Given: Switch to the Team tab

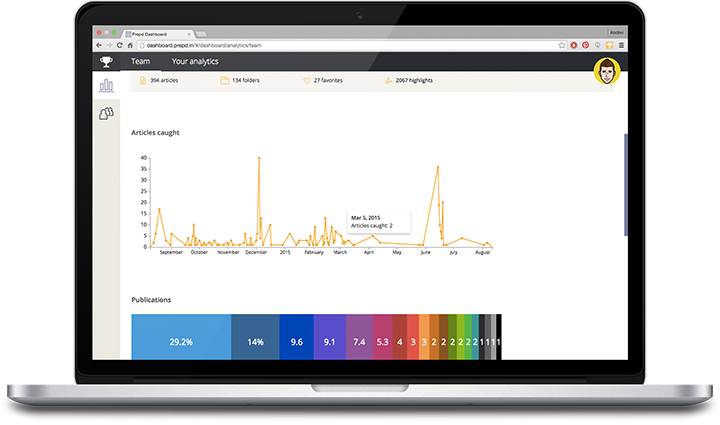Looking at the screenshot, I should coord(141,62).
